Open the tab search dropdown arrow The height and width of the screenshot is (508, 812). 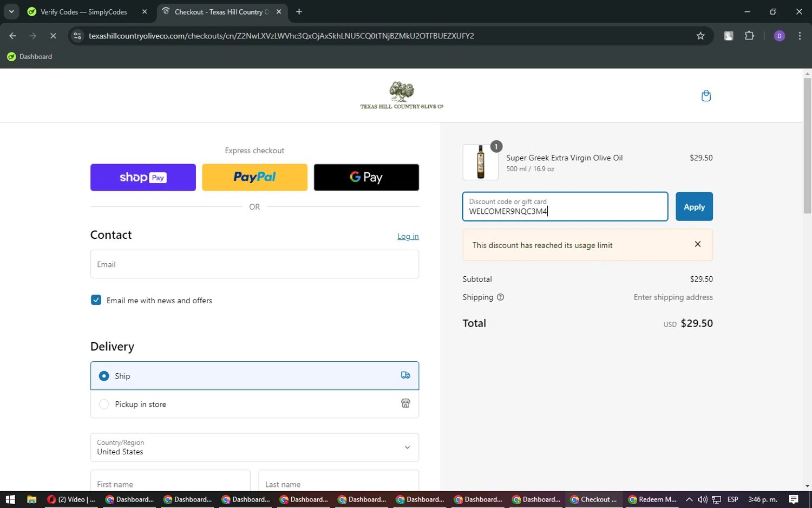[x=11, y=11]
